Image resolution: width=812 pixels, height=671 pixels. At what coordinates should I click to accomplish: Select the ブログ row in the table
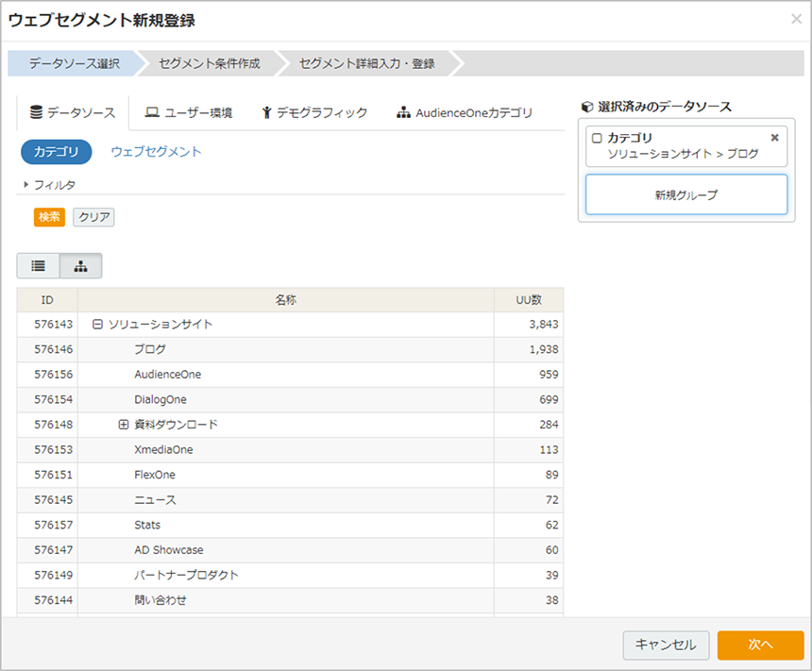[x=283, y=349]
